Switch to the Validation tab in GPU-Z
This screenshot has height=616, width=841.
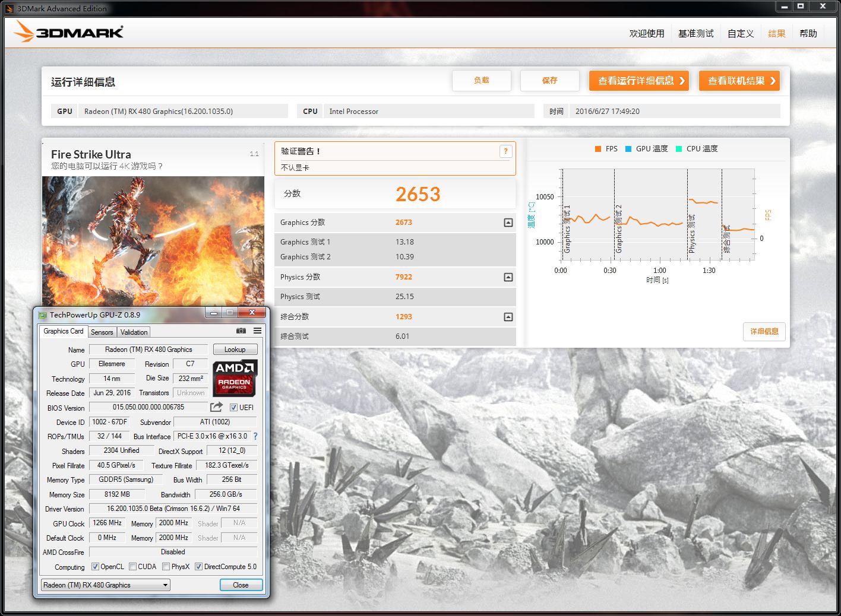pos(134,332)
